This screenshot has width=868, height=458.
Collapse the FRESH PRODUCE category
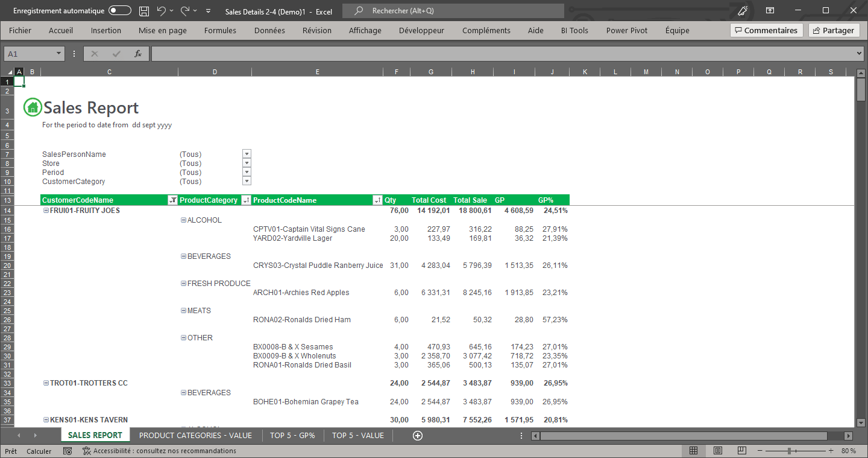tap(183, 284)
